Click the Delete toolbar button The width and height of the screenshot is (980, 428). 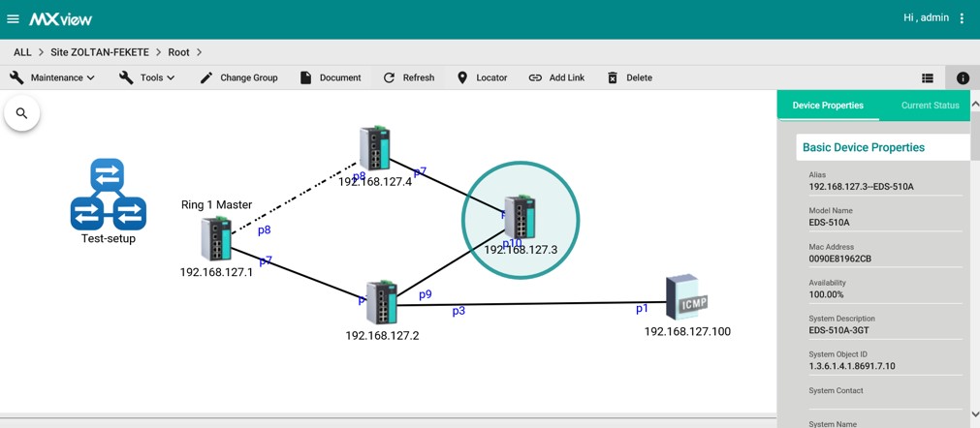pos(629,77)
